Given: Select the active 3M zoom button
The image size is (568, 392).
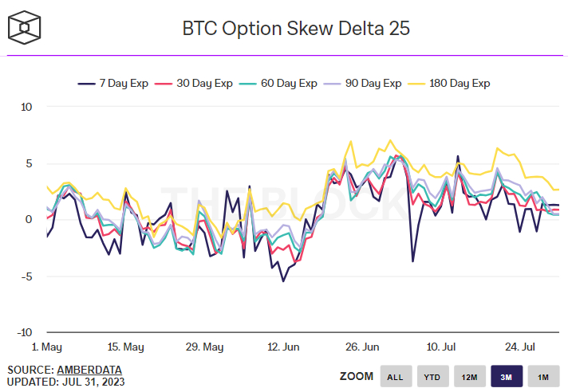Looking at the screenshot, I should pos(507,376).
